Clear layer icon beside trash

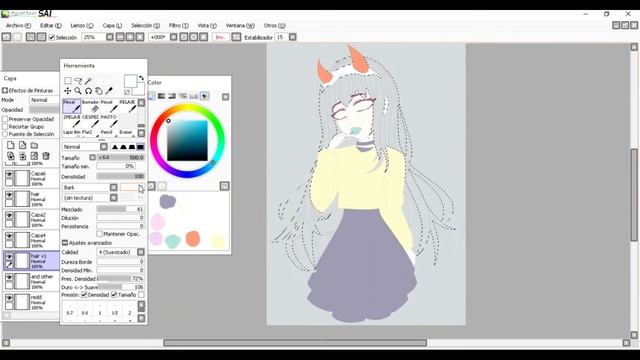pos(34,156)
